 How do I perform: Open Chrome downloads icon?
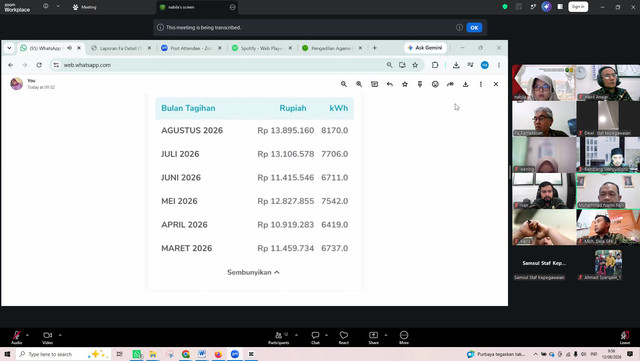(x=456, y=65)
